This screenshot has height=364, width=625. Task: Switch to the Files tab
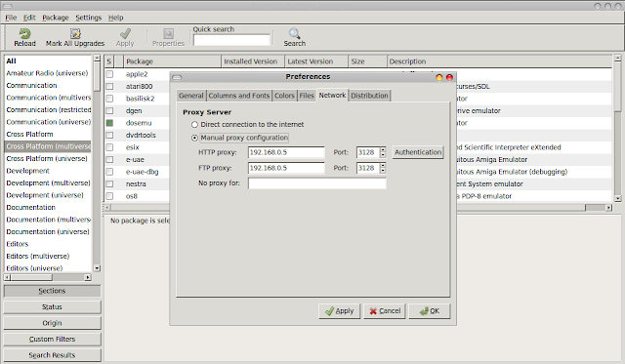point(307,96)
